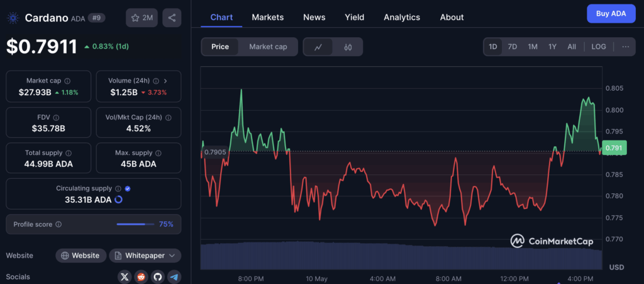This screenshot has width=644, height=284.
Task: Click the $27.93B market cap value
Action: pos(35,93)
